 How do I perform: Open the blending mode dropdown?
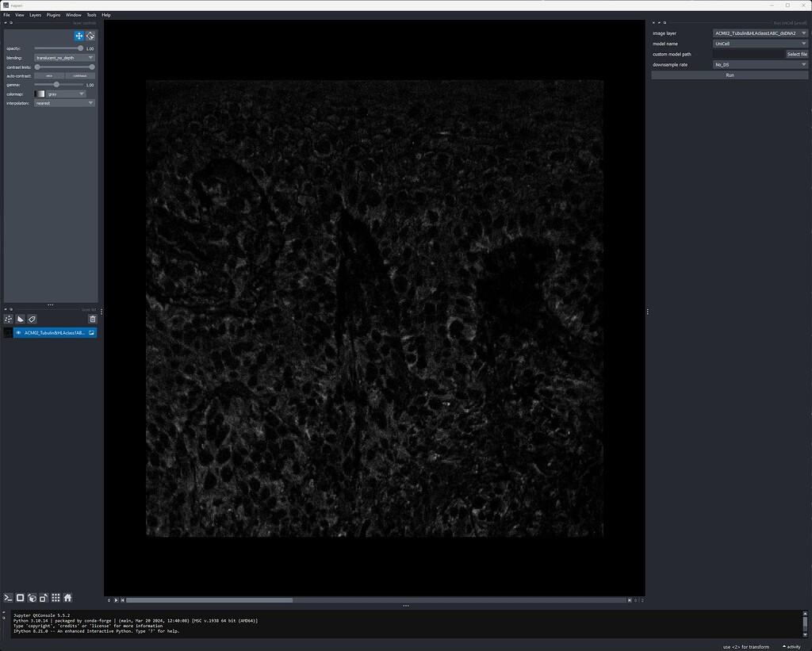tap(65, 58)
